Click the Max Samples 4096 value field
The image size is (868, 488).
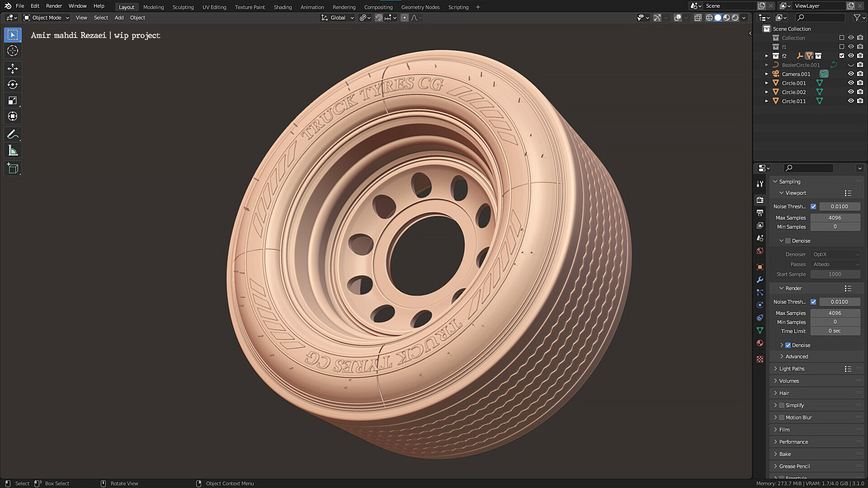pos(835,217)
